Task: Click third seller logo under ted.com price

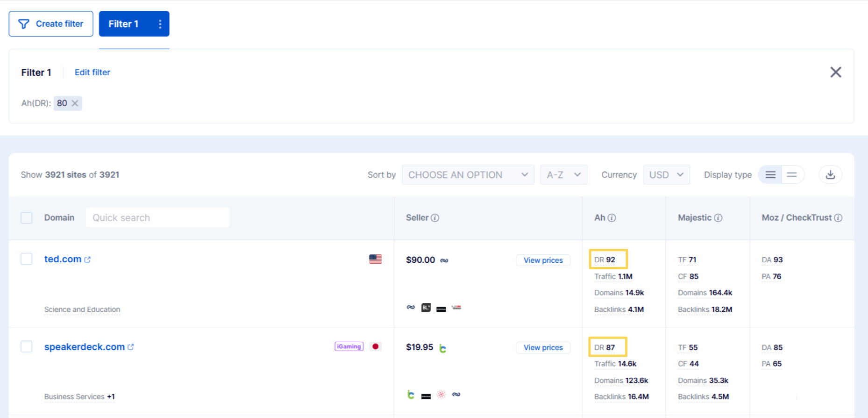Action: pyautogui.click(x=441, y=309)
